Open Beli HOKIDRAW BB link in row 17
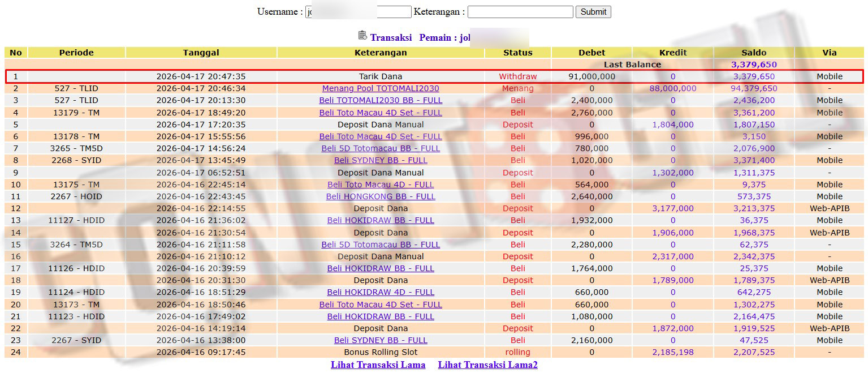Image resolution: width=868 pixels, height=377 pixels. 381,268
